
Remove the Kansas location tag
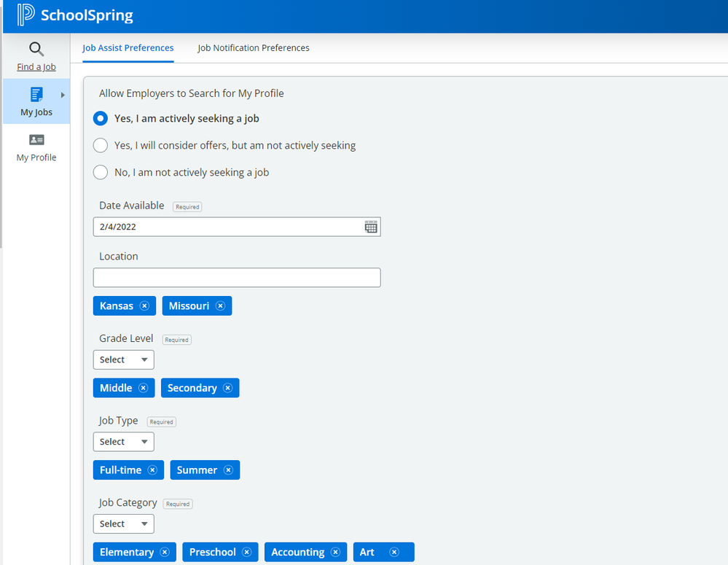click(144, 306)
